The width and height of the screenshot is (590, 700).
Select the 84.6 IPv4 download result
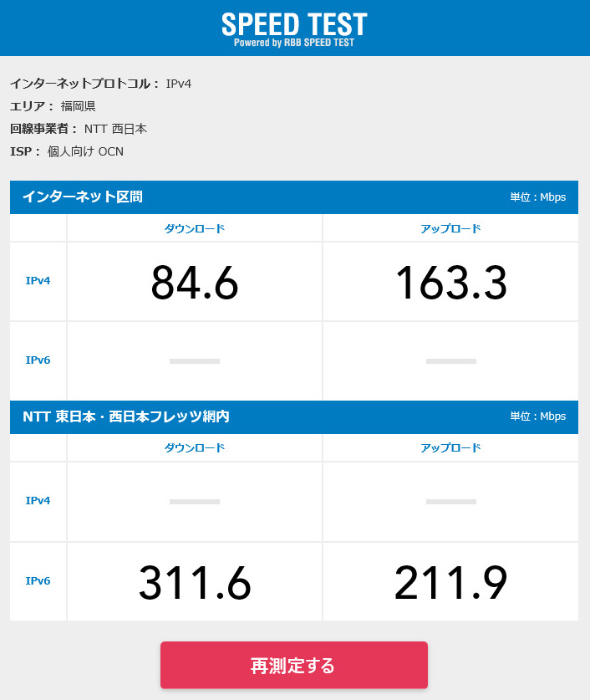[195, 283]
